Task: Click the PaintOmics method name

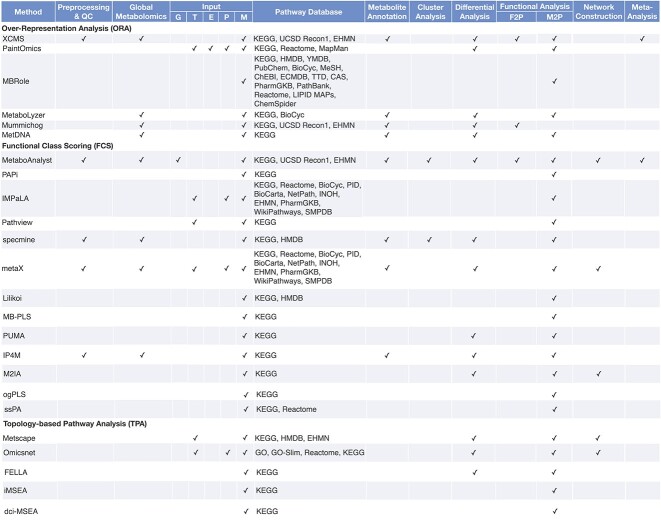Action: click(21, 48)
